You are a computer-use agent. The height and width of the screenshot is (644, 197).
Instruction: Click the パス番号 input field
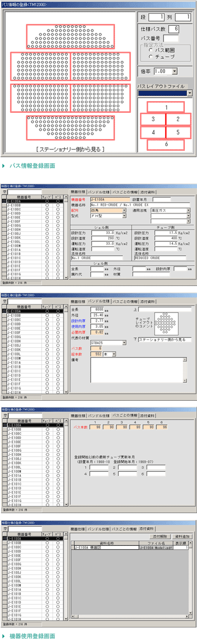click(x=171, y=38)
